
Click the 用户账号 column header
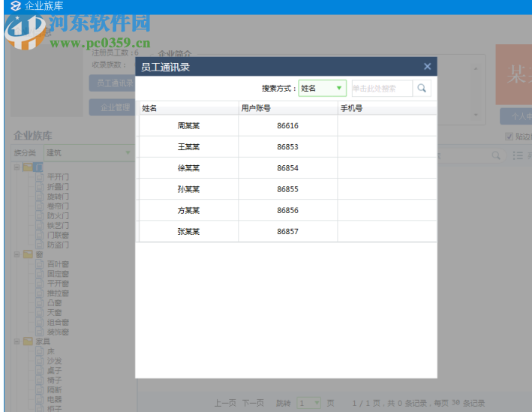287,108
